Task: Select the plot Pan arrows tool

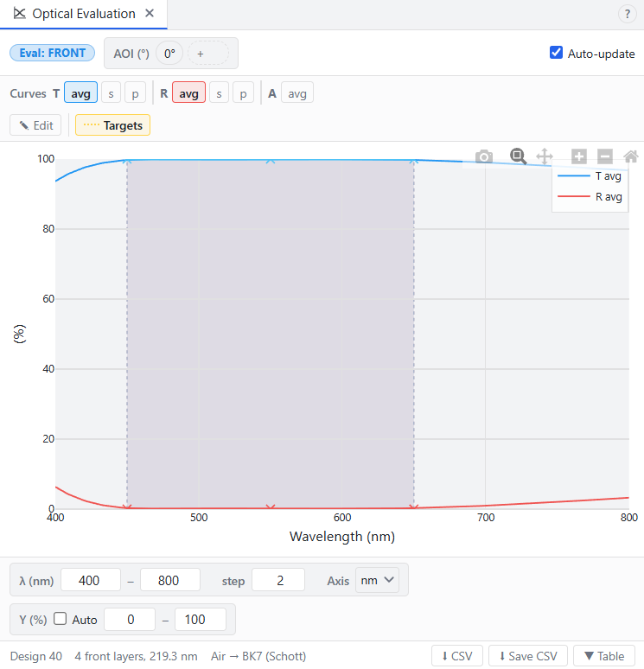Action: click(545, 156)
